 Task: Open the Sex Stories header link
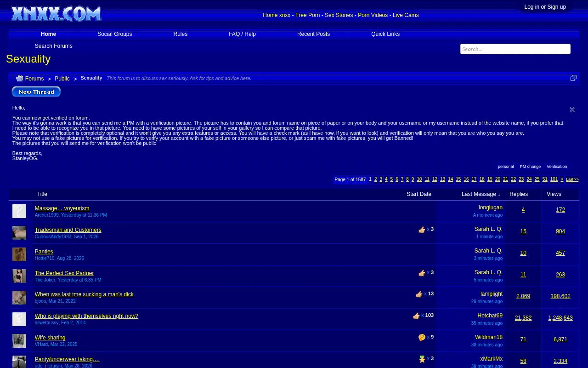click(x=339, y=15)
